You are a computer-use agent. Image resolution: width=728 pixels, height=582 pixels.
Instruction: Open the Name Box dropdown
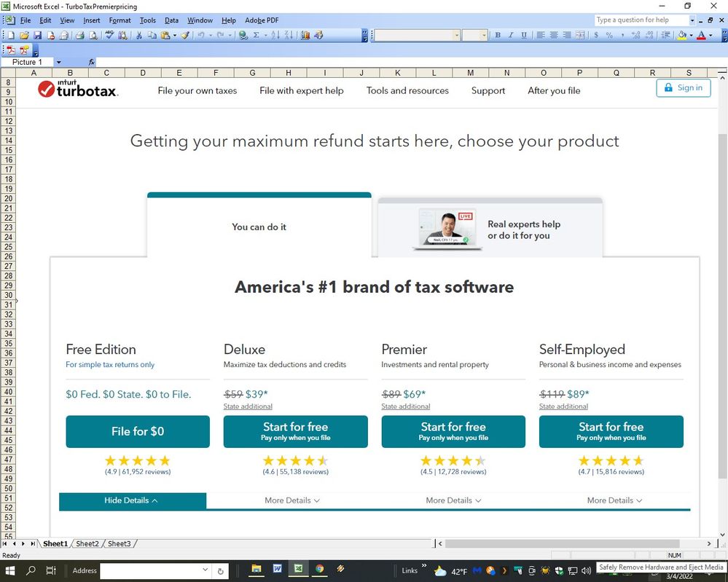[58, 62]
